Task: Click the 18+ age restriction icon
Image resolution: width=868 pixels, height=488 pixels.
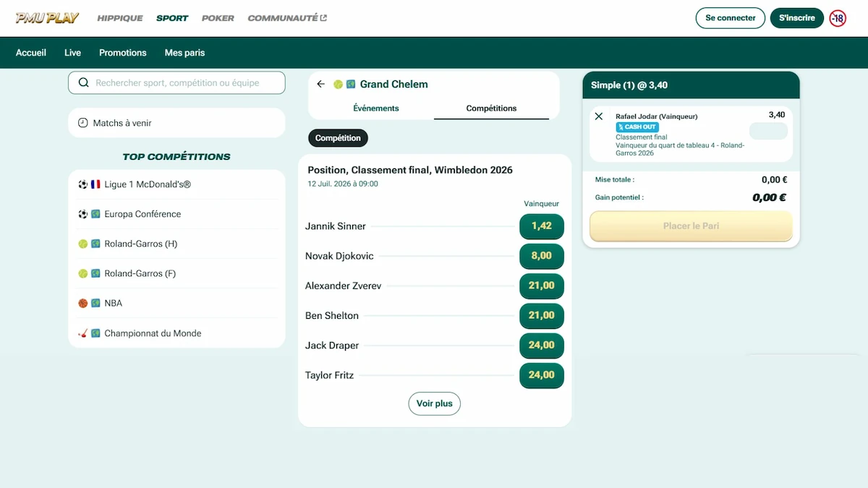Action: tap(838, 18)
